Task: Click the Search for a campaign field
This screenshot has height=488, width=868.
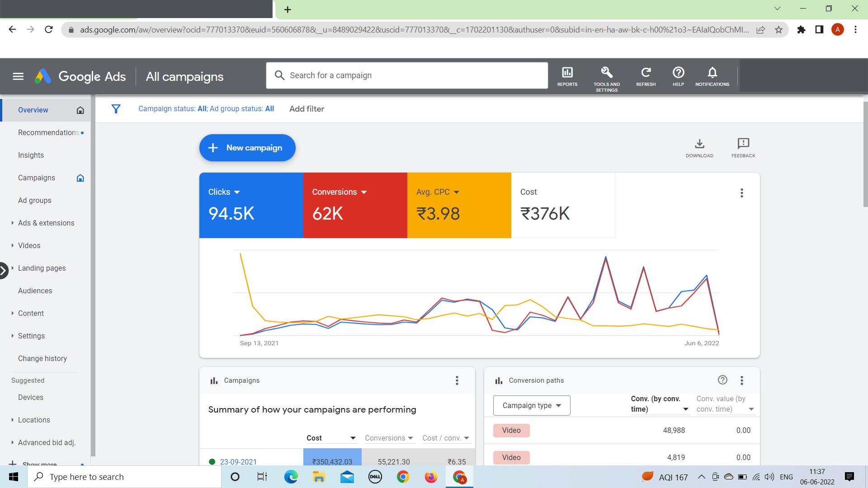Action: click(x=407, y=75)
